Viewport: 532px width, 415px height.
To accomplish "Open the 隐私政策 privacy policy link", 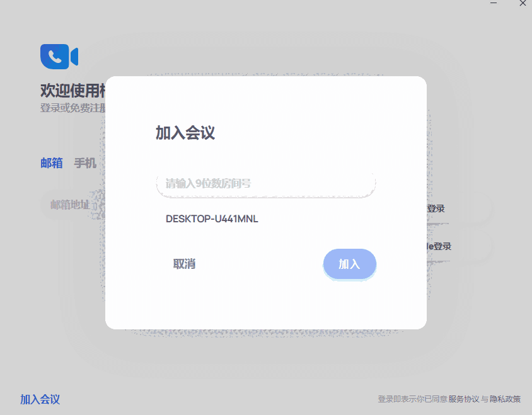I will (x=504, y=399).
